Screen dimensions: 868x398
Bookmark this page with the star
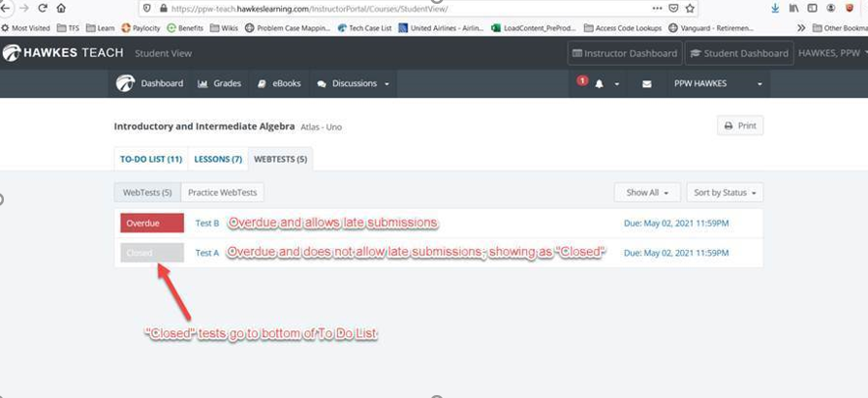tap(690, 9)
